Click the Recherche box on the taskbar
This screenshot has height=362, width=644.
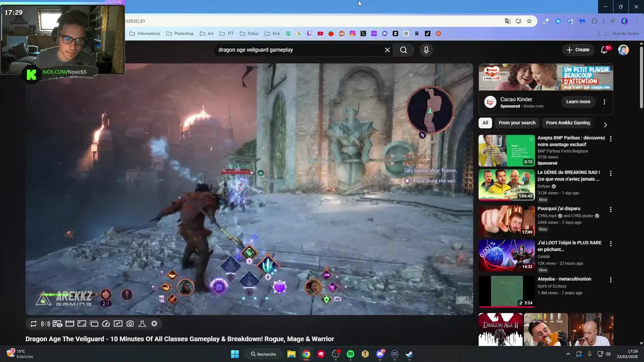click(263, 354)
